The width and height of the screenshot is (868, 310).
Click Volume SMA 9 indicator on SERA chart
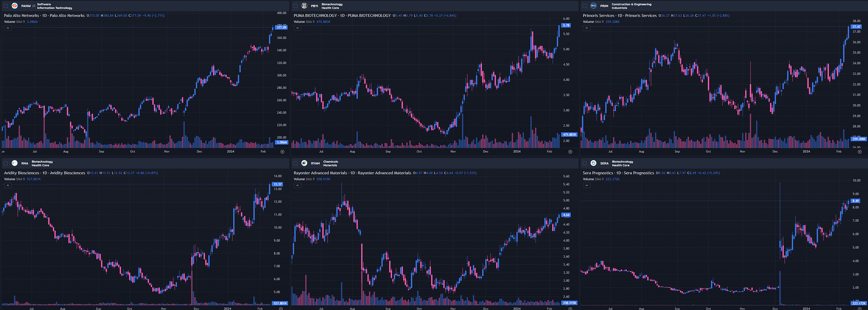(x=601, y=179)
